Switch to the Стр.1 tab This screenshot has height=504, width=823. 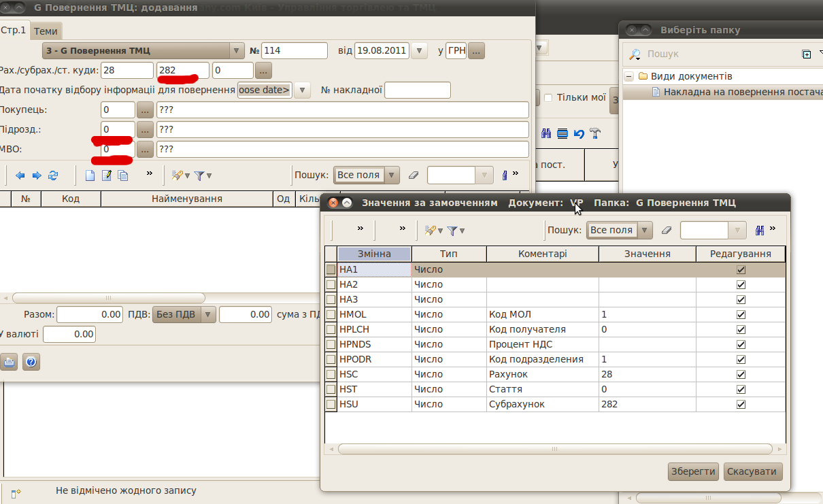pyautogui.click(x=14, y=30)
